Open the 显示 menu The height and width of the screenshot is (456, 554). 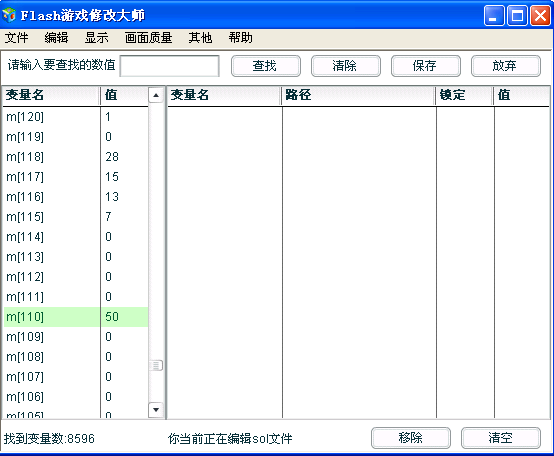[x=96, y=37]
